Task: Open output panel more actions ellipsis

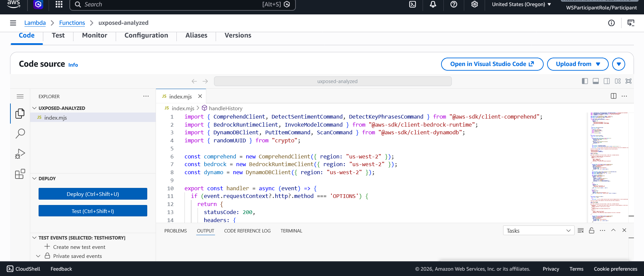Action: (x=602, y=230)
